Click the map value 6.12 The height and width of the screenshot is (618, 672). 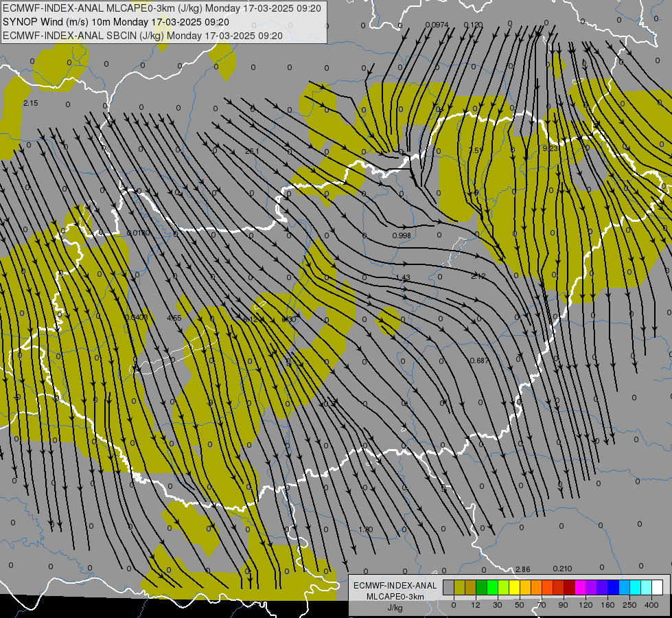click(x=251, y=319)
